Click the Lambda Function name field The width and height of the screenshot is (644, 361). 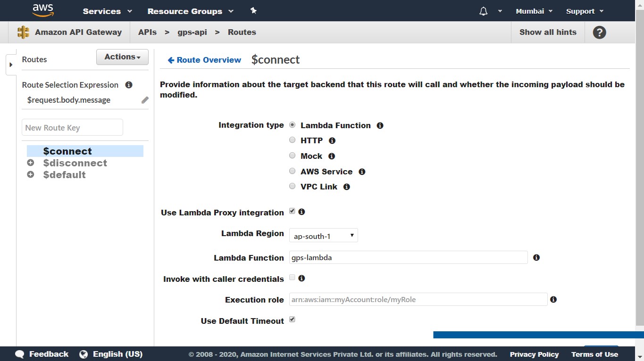408,257
